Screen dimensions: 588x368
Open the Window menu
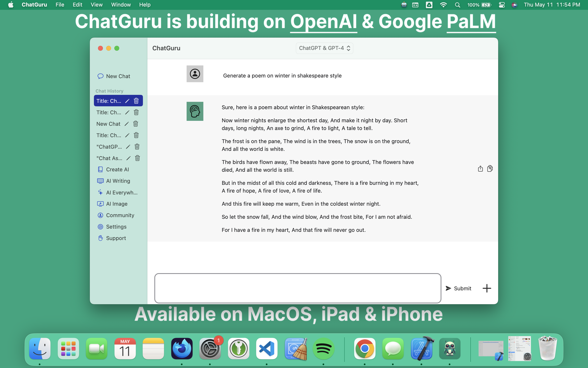click(x=121, y=5)
